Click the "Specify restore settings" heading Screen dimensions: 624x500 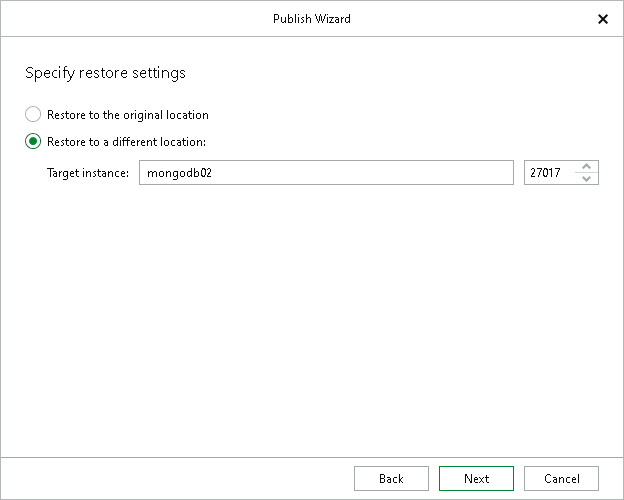tap(105, 73)
